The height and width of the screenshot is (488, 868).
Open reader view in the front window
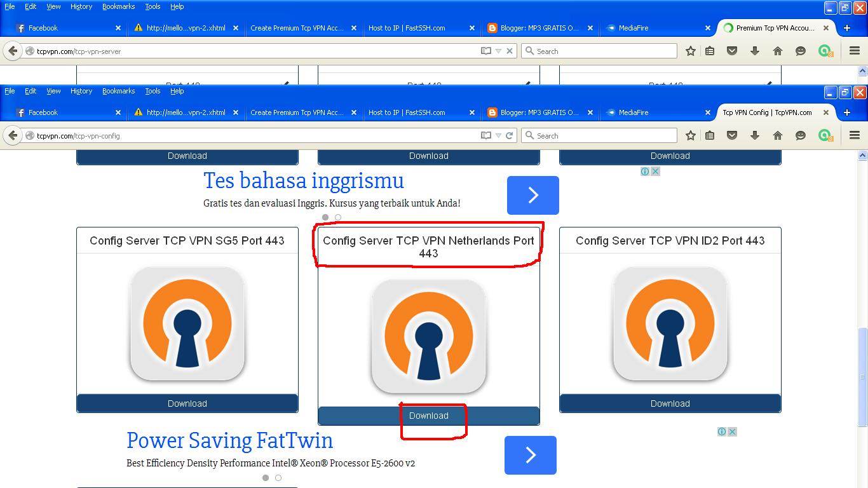[486, 135]
